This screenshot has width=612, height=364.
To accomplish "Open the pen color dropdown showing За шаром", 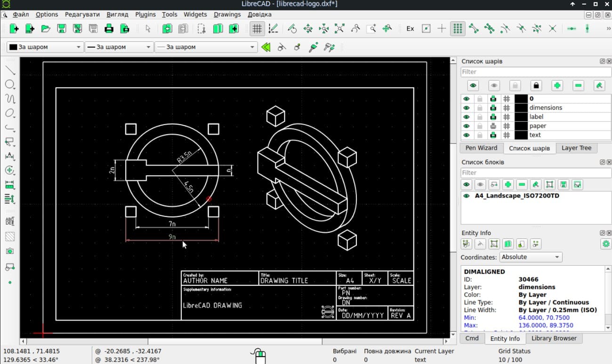I will coord(45,47).
